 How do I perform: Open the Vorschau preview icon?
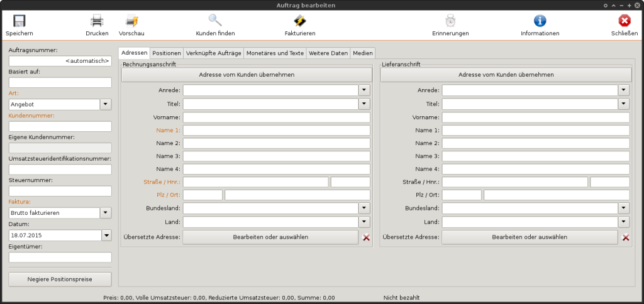131,21
